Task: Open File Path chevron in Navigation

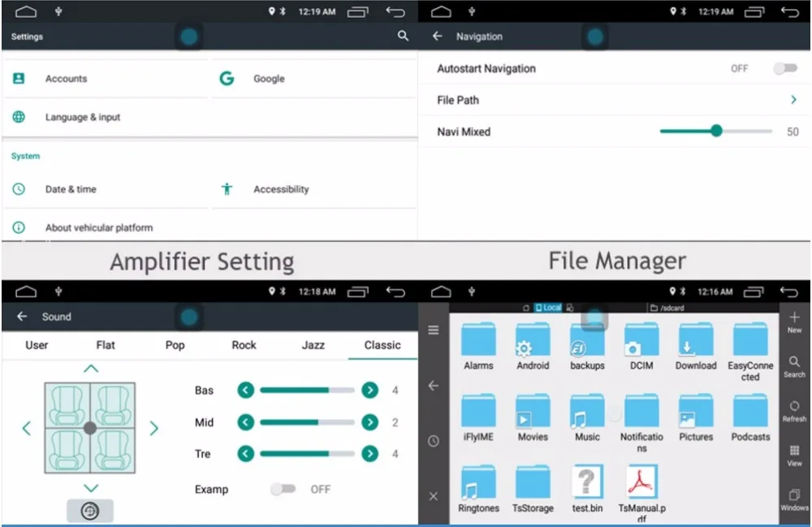Action: pos(793,99)
